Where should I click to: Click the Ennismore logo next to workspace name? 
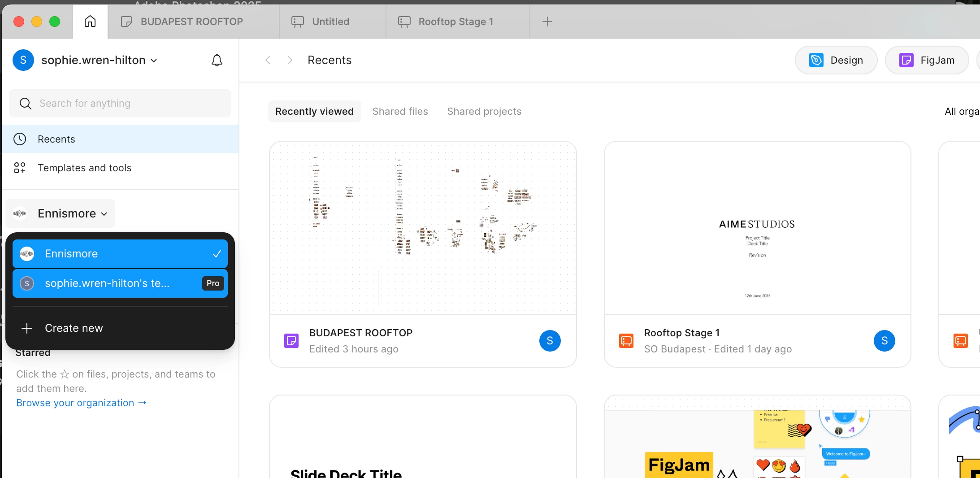click(x=20, y=213)
